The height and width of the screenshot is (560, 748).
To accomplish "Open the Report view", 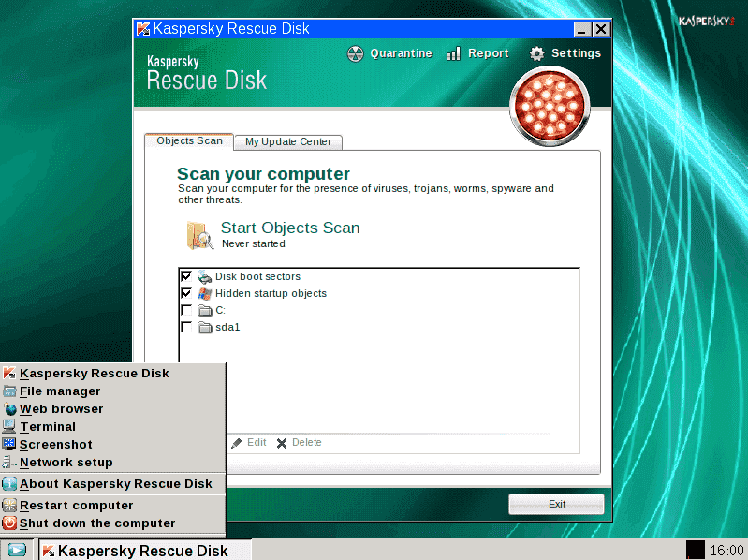I will click(x=477, y=53).
